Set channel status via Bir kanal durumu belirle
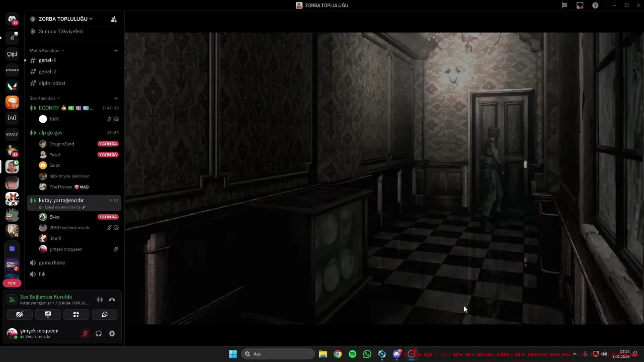Image resolution: width=644 pixels, height=362 pixels. pos(62,207)
